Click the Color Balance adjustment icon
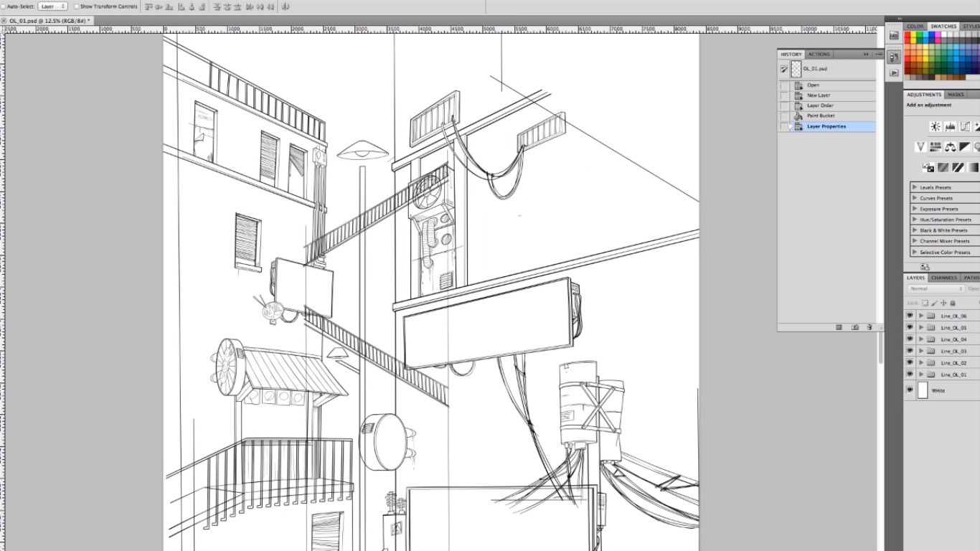Screen dimensions: 980x551 coord(950,147)
